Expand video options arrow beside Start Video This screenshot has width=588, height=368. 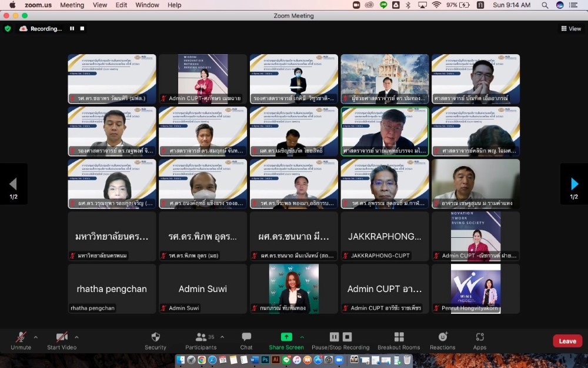tap(76, 337)
